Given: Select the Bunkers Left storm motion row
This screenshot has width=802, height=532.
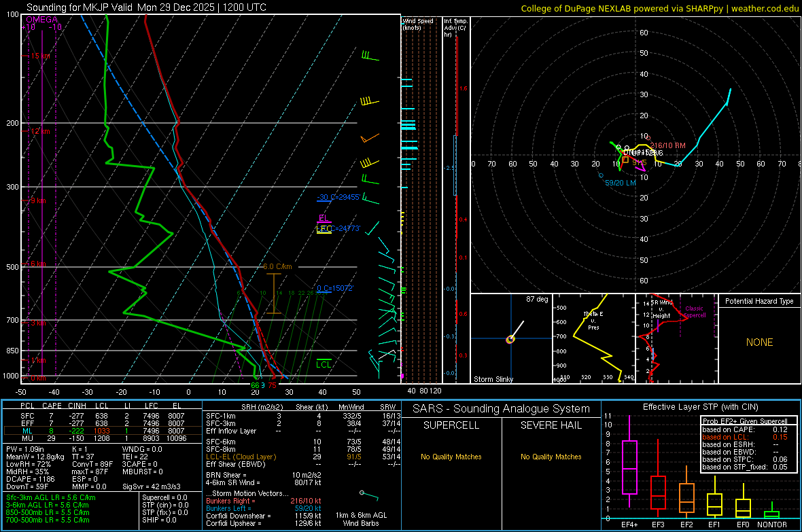Looking at the screenshot, I should (x=264, y=508).
